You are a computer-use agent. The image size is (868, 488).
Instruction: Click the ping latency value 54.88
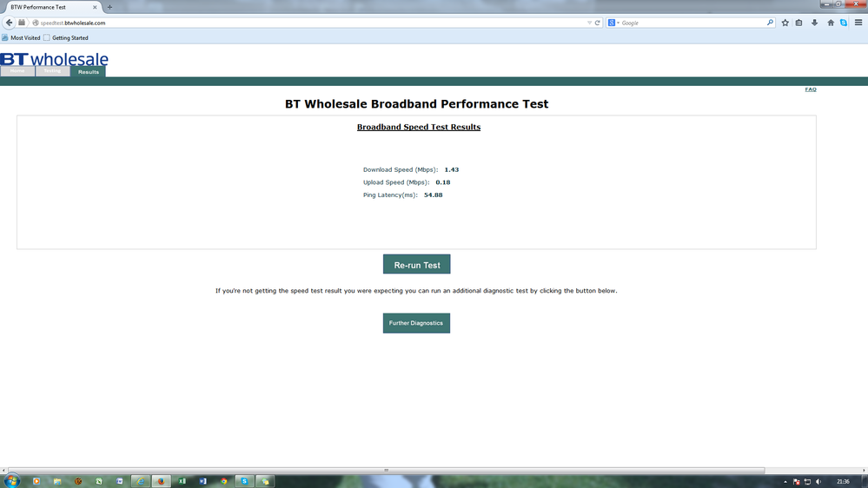pos(433,195)
